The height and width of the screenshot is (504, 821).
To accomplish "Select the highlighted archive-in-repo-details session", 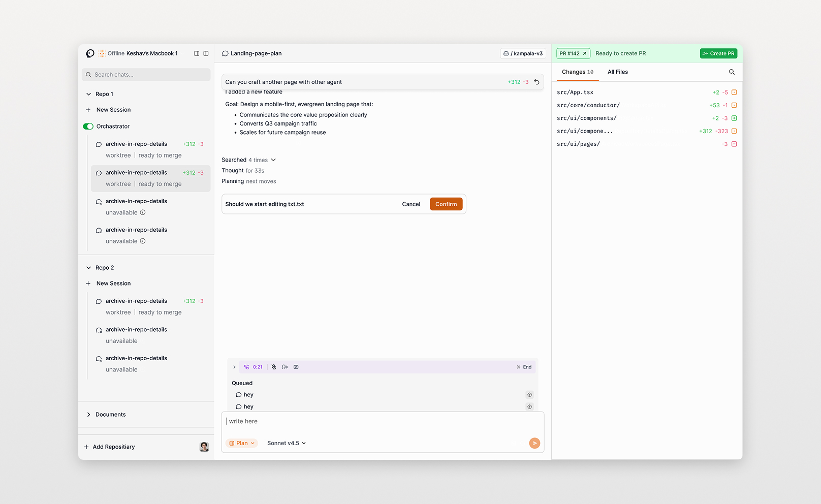I will 150,178.
